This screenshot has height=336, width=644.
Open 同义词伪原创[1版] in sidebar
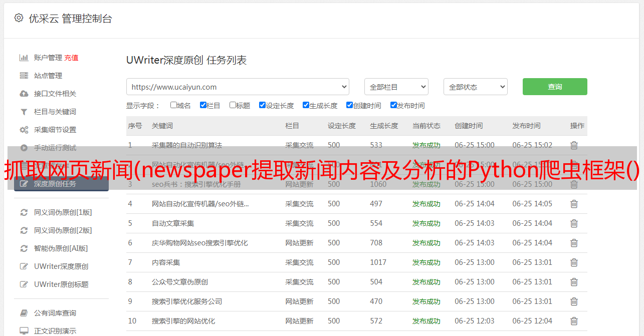pos(63,212)
